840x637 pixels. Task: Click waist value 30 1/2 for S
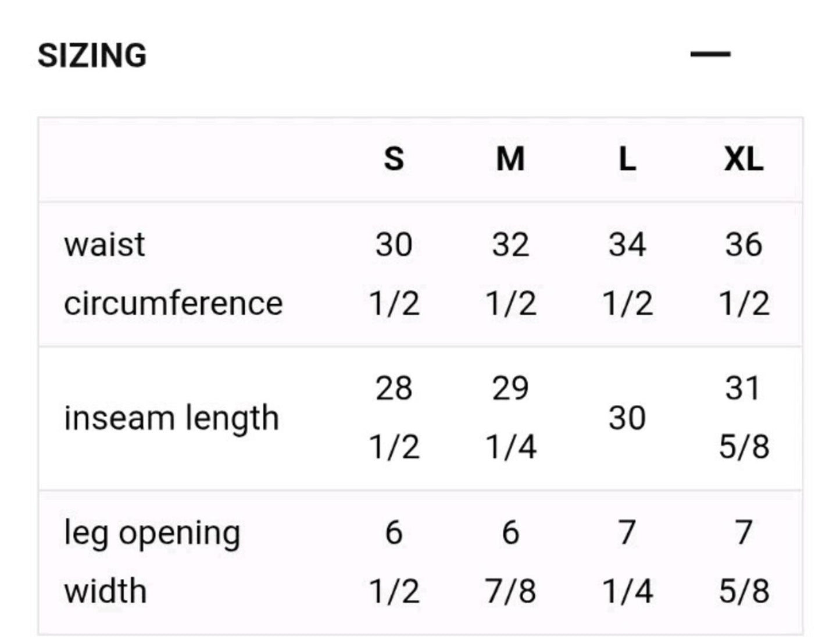click(x=394, y=274)
